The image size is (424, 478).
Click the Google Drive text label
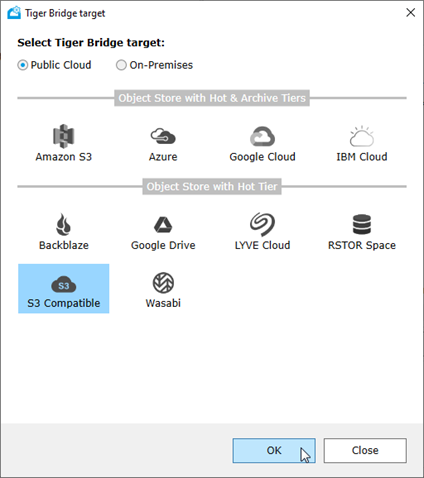[163, 245]
